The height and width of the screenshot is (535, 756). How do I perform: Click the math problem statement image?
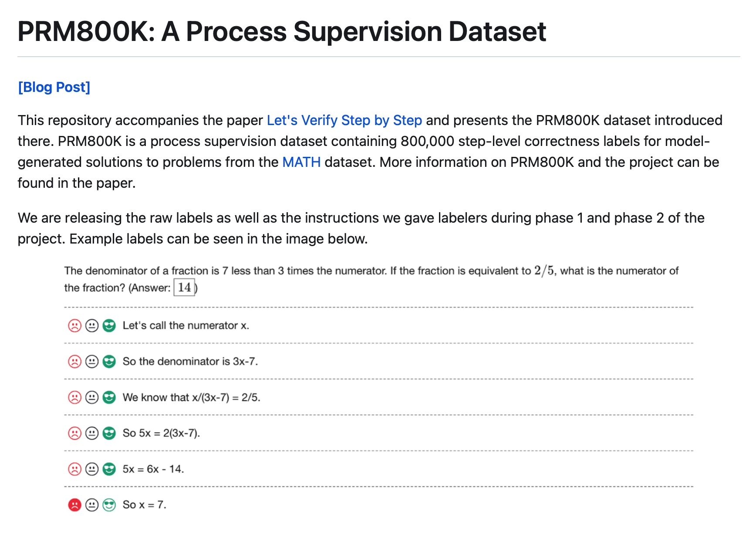point(371,279)
